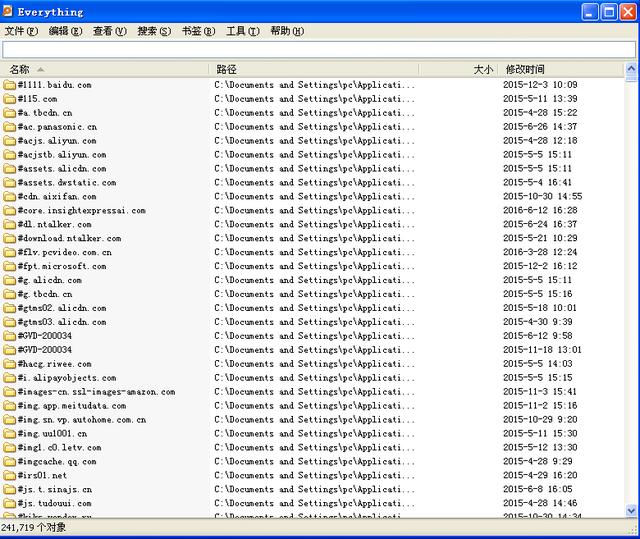Select folder icon of #cdn.aixifan.com
The width and height of the screenshot is (640, 539).
tap(9, 197)
